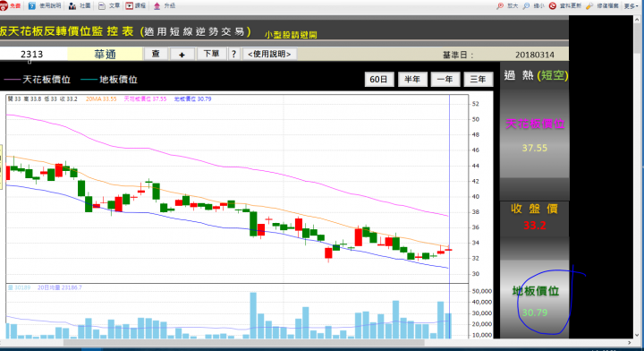The image size is (644, 351).
Task: Click the 52 price axis label
Action: pos(475,104)
